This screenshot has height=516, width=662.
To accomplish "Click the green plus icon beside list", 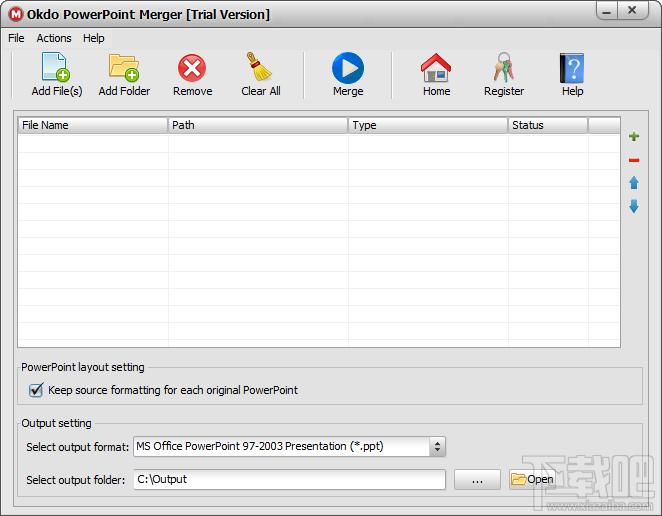I will pyautogui.click(x=634, y=136).
